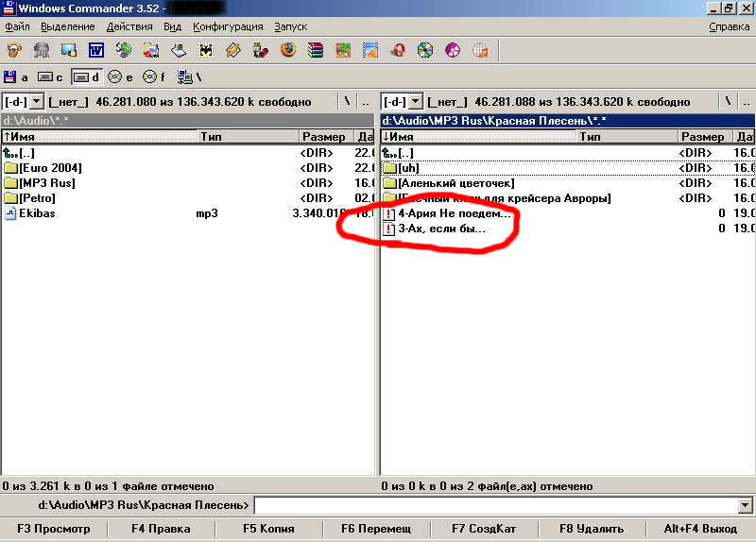Screen dimensions: 756x542
Task: Click the purple disc toolbar icon
Action: (x=453, y=50)
